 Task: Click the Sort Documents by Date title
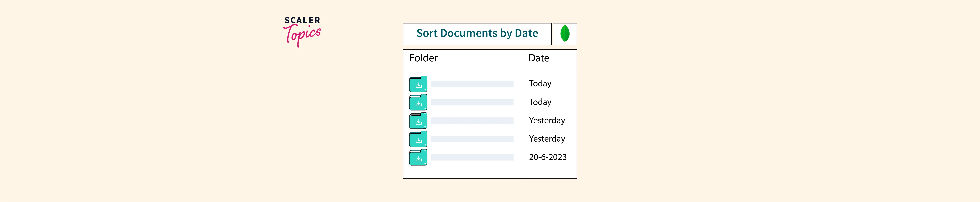click(x=477, y=34)
